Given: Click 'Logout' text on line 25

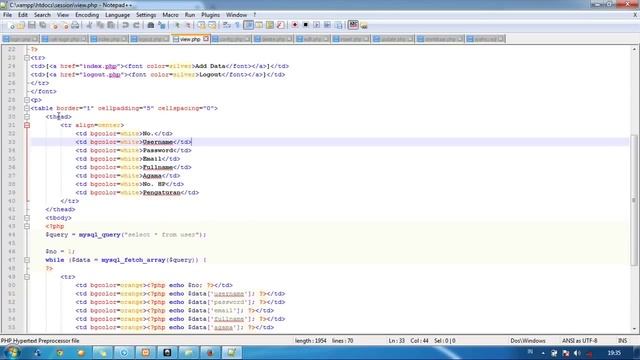Looking at the screenshot, I should click(210, 75).
